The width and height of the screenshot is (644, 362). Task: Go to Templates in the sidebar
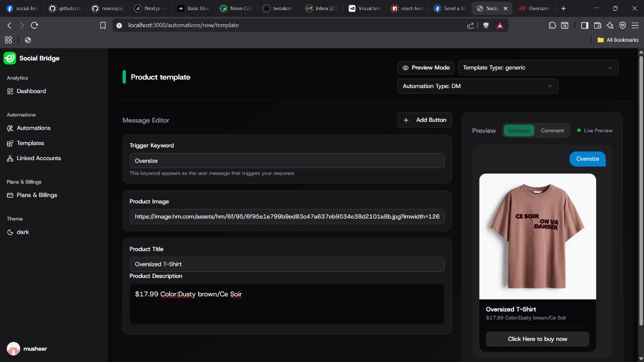[30, 143]
